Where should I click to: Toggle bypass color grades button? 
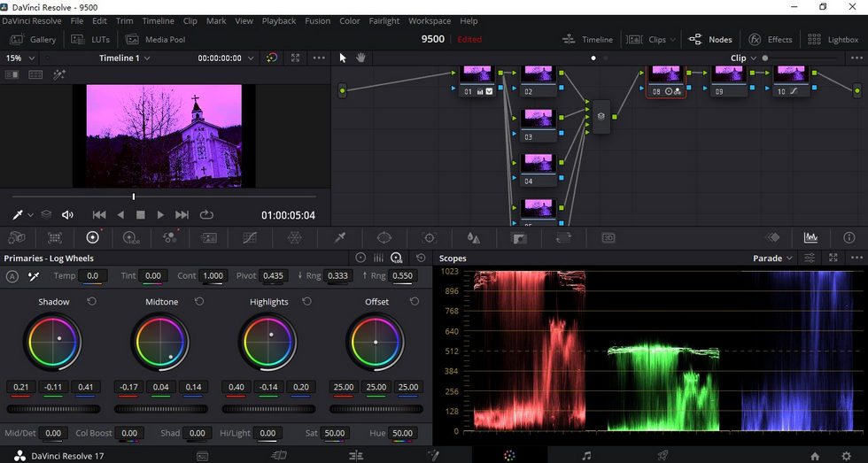(271, 58)
